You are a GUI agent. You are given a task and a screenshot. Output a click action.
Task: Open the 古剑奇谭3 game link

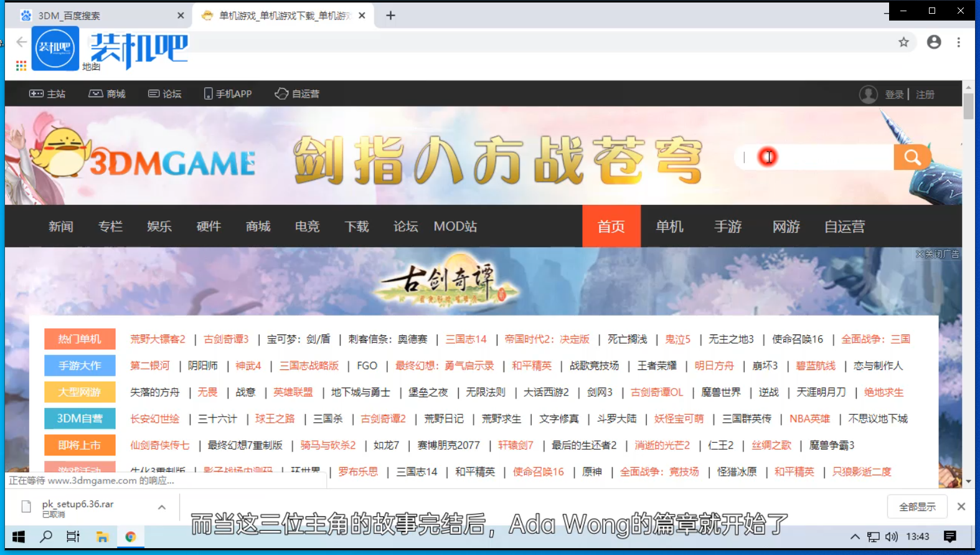pos(226,339)
